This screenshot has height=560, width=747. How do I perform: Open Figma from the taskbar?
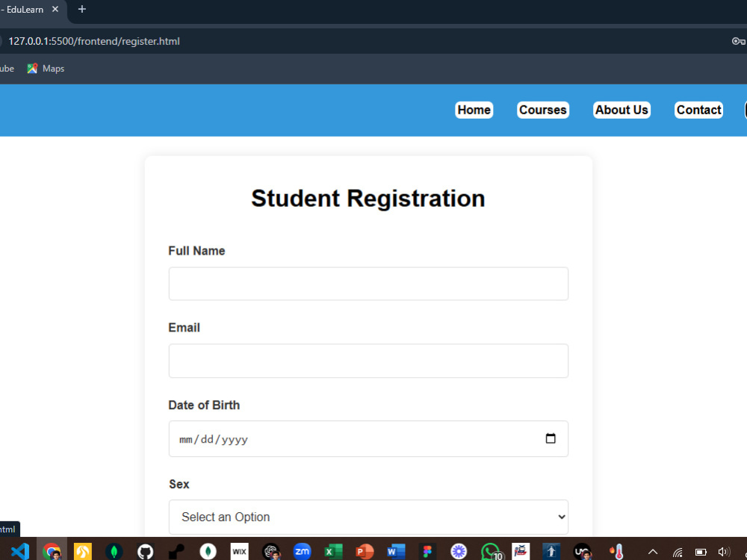pyautogui.click(x=427, y=552)
